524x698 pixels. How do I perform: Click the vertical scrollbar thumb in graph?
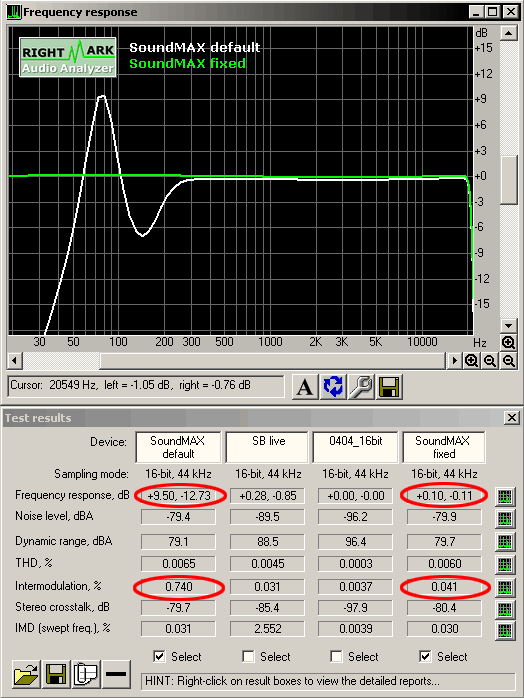[x=508, y=180]
